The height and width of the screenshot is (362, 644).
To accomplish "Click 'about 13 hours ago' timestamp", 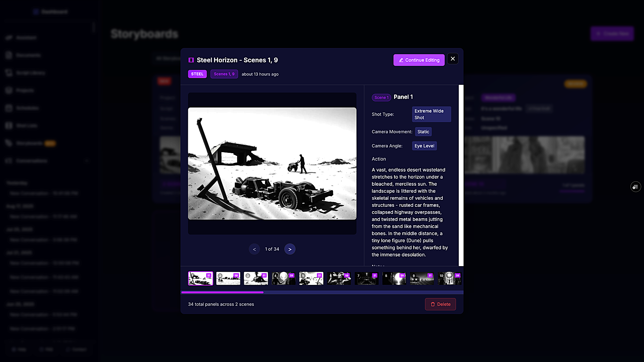I will pyautogui.click(x=260, y=74).
